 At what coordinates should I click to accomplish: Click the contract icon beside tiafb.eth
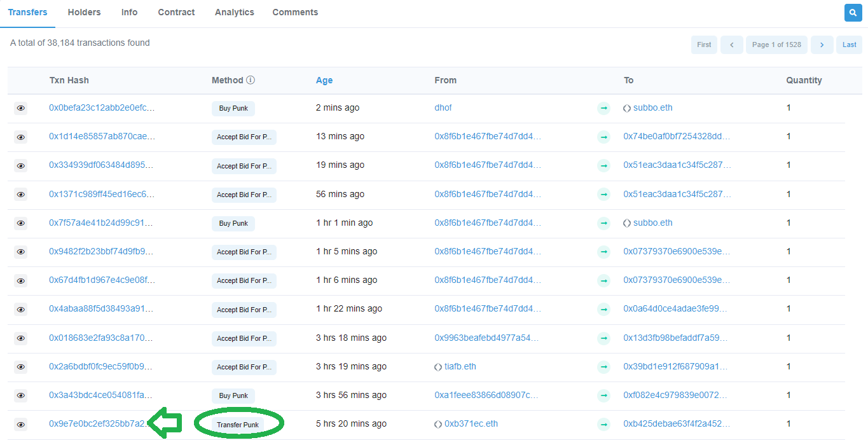(438, 367)
